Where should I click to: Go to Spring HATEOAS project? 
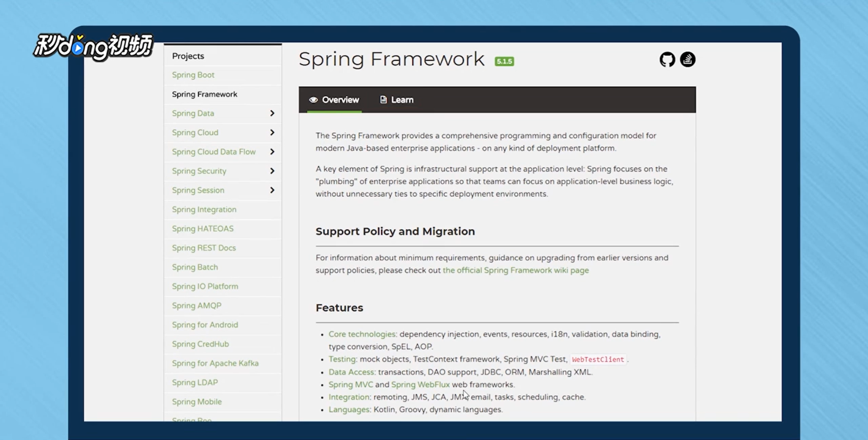pos(203,229)
